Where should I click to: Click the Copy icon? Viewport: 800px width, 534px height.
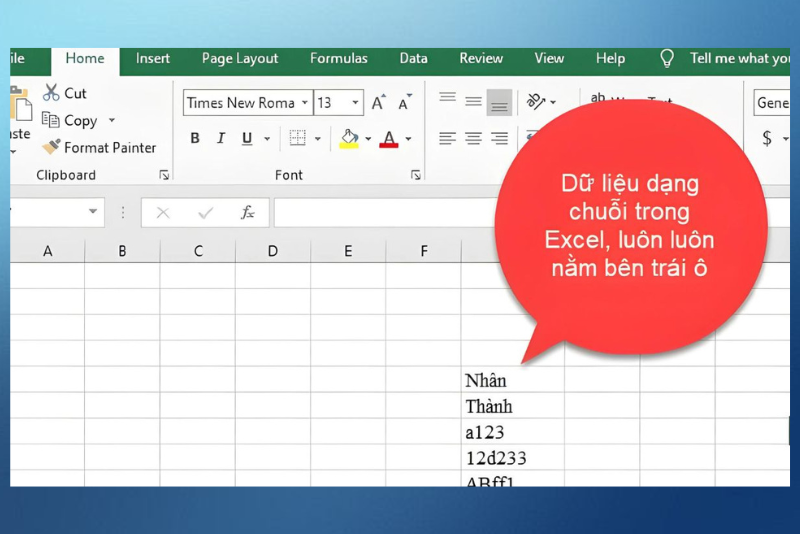tap(51, 120)
